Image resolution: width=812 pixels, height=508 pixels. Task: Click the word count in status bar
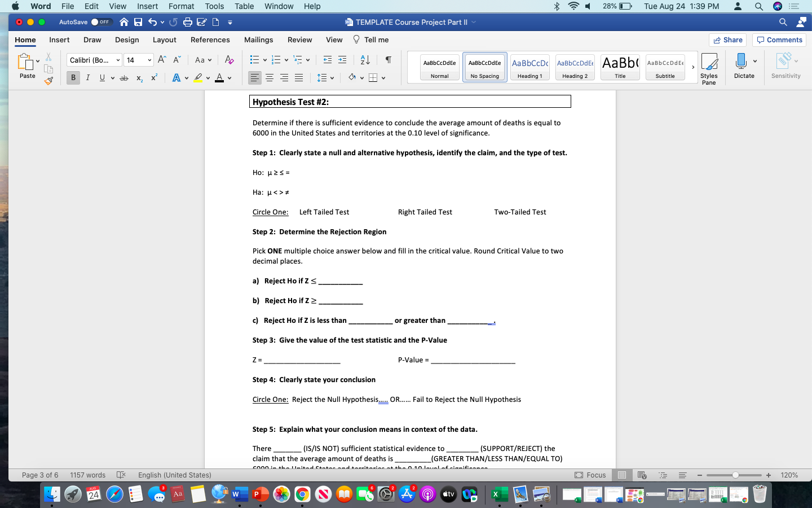coord(87,475)
